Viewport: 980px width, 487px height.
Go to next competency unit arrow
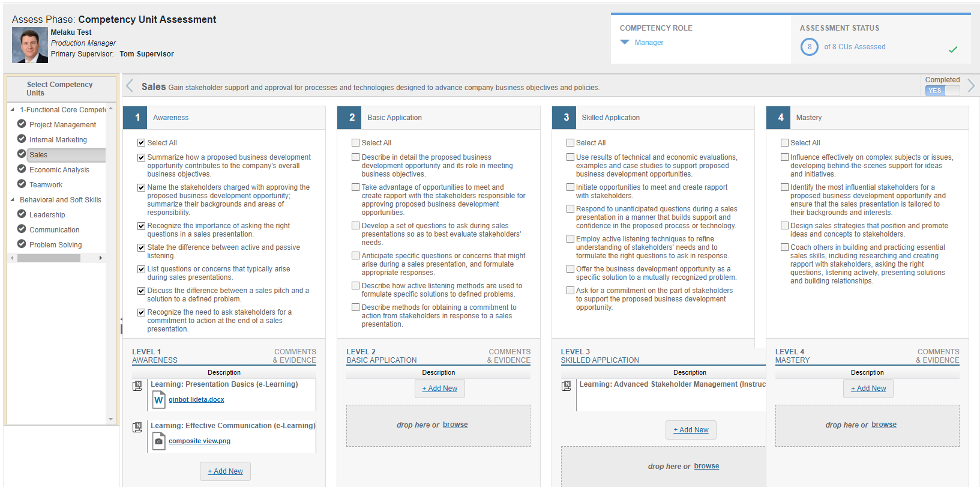[971, 86]
